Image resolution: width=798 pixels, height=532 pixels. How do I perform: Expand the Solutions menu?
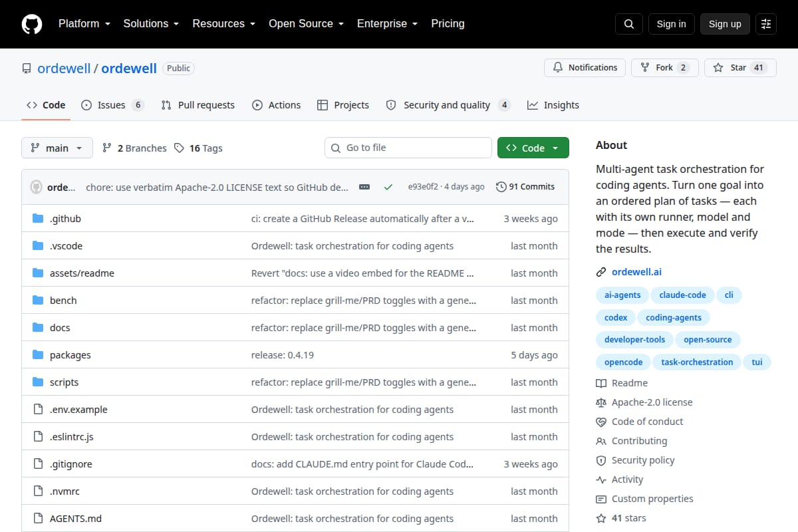(151, 24)
